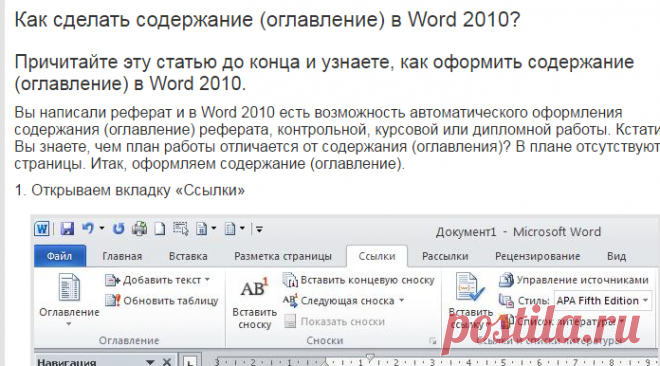
Task: Open the Навигация pane options arrow
Action: 150,362
